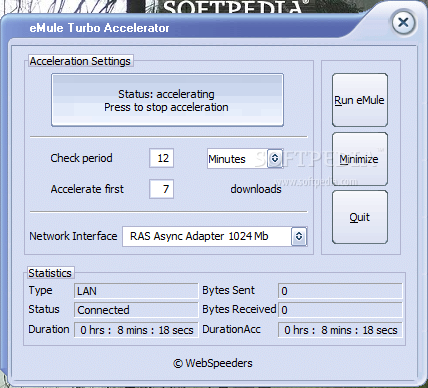Click the eMule Turbo Accelerator title
Screen dimensions: 428x388
pyautogui.click(x=99, y=28)
